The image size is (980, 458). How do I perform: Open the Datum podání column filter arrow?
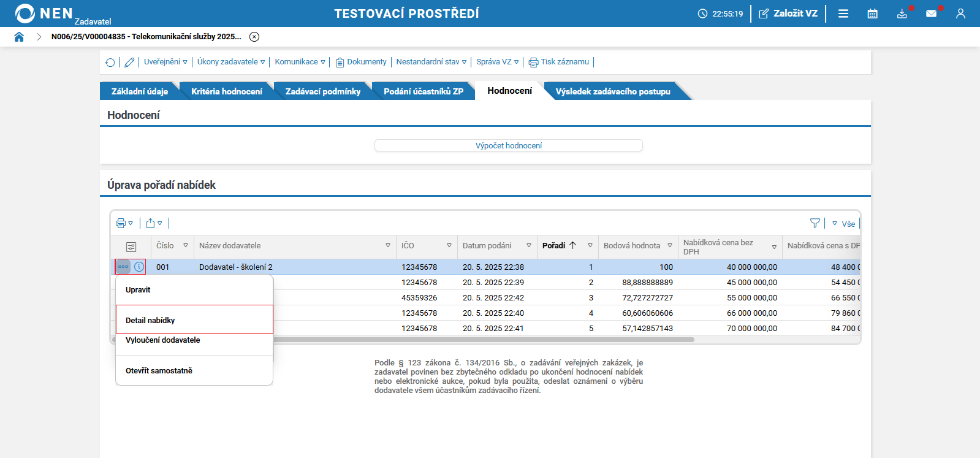point(529,246)
